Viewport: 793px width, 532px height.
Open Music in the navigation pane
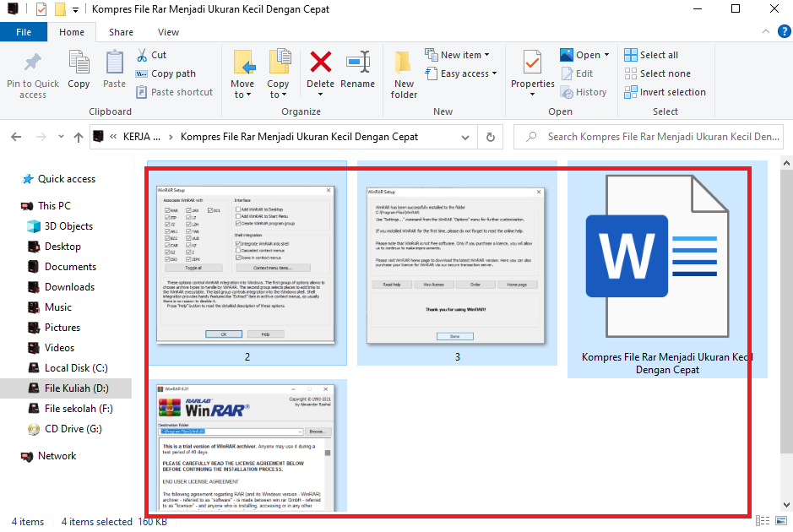click(58, 307)
